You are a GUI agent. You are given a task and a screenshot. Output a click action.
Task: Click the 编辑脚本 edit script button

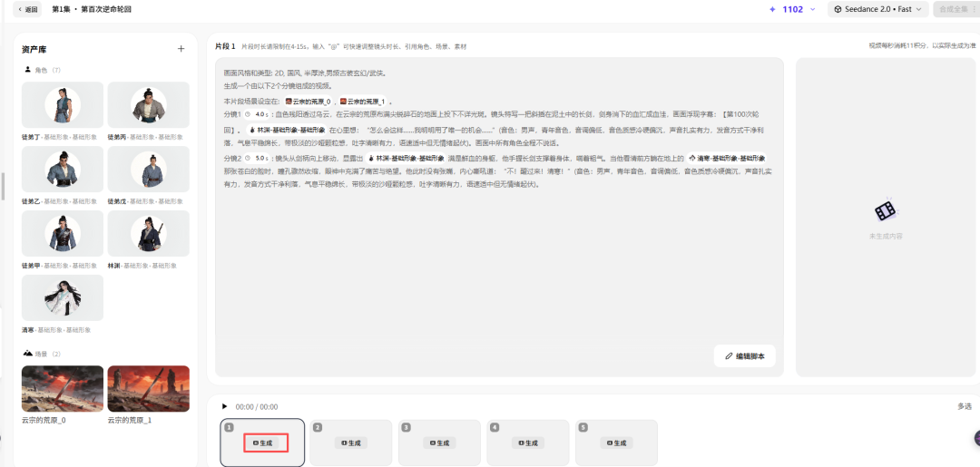coord(744,355)
